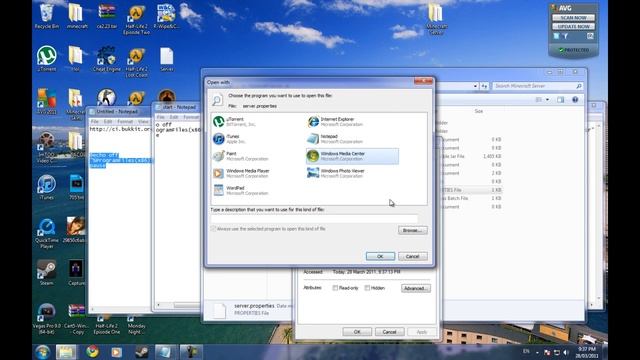The width and height of the screenshot is (640, 360).
Task: Select Half-Life 2 Lost Coast desktop shortcut
Action: coord(136,62)
